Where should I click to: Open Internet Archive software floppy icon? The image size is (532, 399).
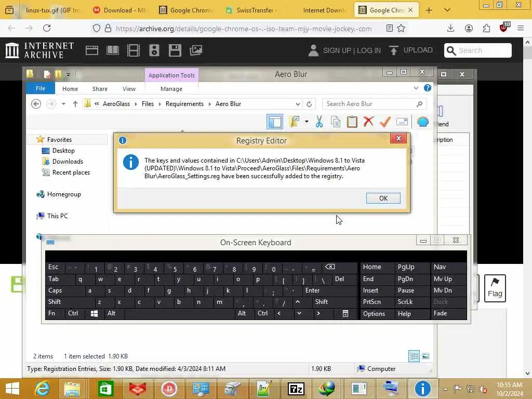175,50
